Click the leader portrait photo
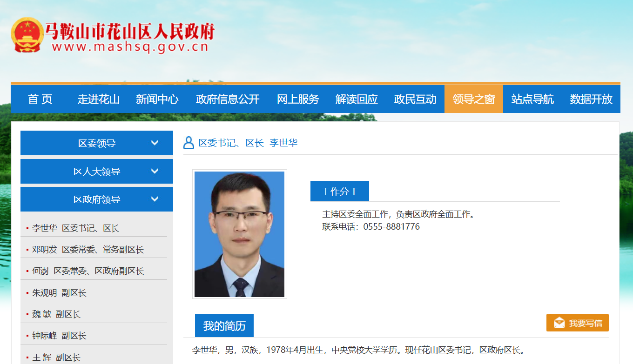Screen dimensions: 633x364 pyautogui.click(x=239, y=234)
